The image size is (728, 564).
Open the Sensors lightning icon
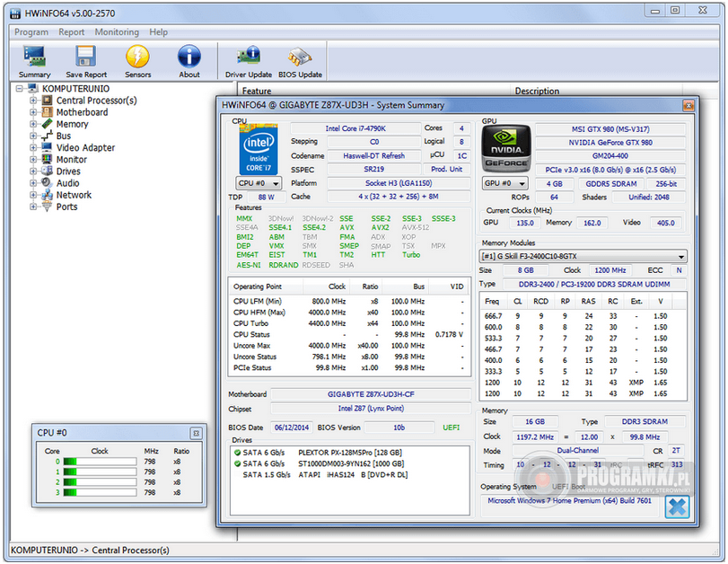(137, 57)
